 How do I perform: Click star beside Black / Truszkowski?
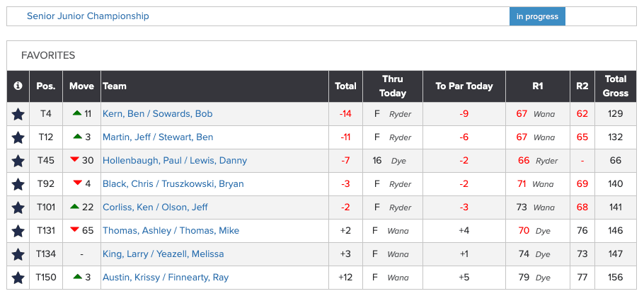tap(18, 184)
